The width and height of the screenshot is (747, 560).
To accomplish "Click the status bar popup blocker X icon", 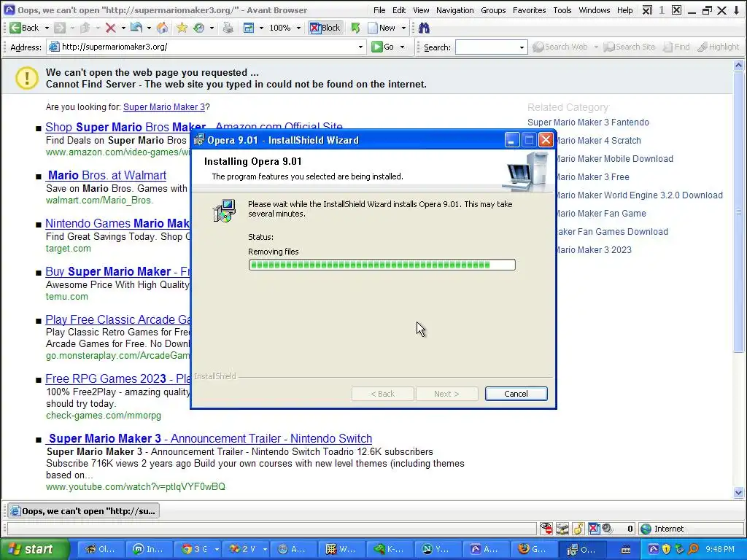I will (x=594, y=529).
